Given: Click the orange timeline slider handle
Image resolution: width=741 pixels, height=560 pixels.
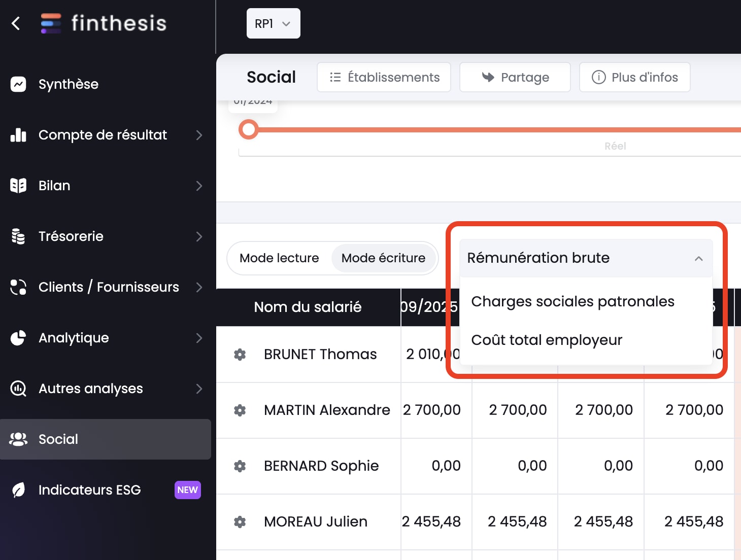Looking at the screenshot, I should coord(249,130).
